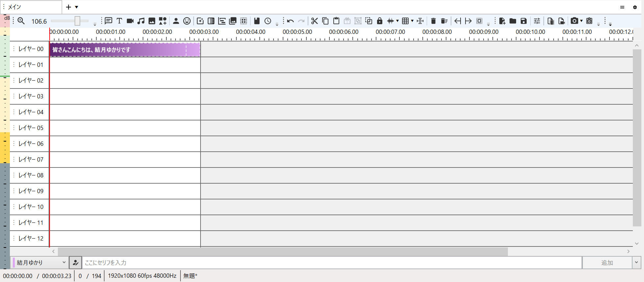
Task: Click the undo arrow icon
Action: coord(290,21)
